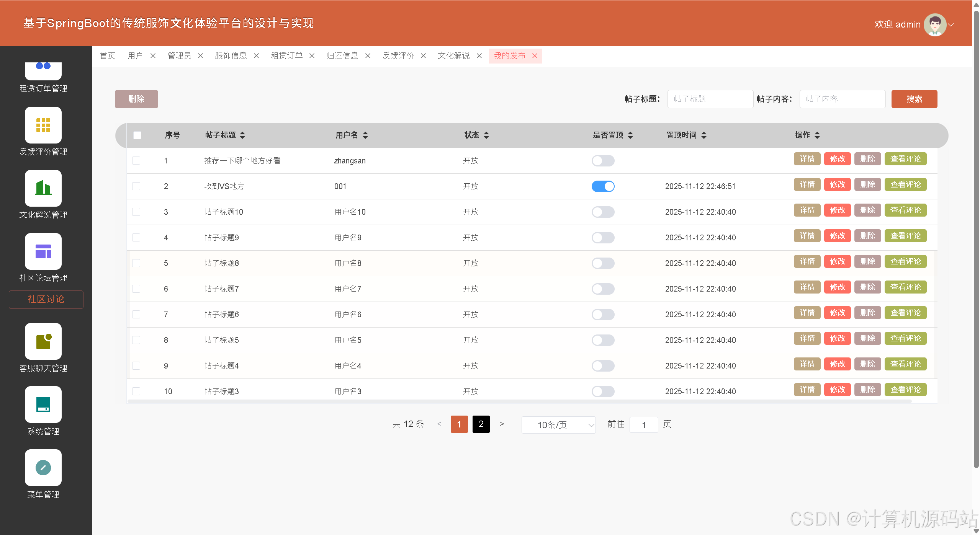Click 查看评论 for the zhangsan post
980x535 pixels.
click(905, 159)
